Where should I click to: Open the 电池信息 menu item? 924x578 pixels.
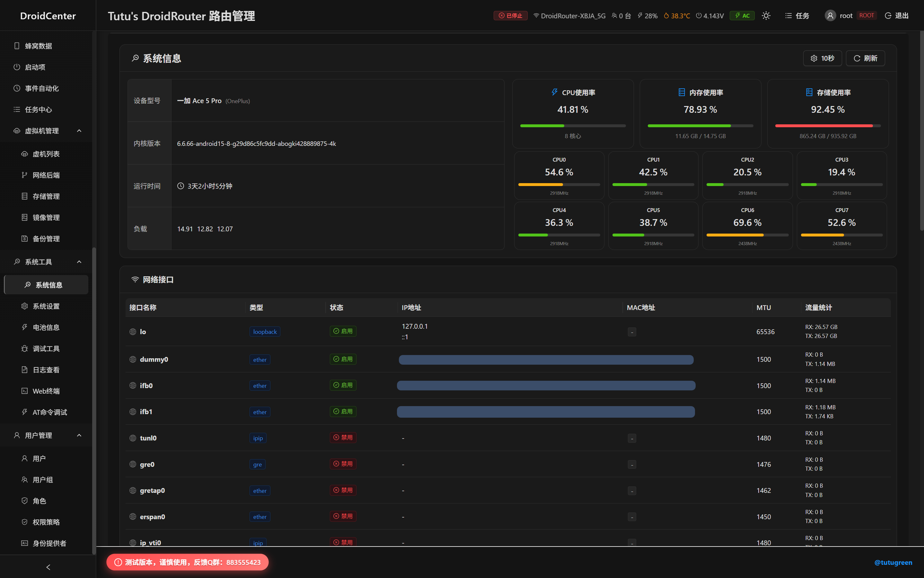46,327
